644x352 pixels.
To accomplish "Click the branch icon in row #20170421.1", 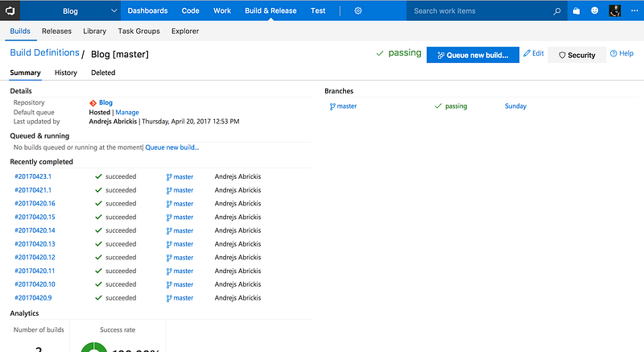I will pos(169,191).
